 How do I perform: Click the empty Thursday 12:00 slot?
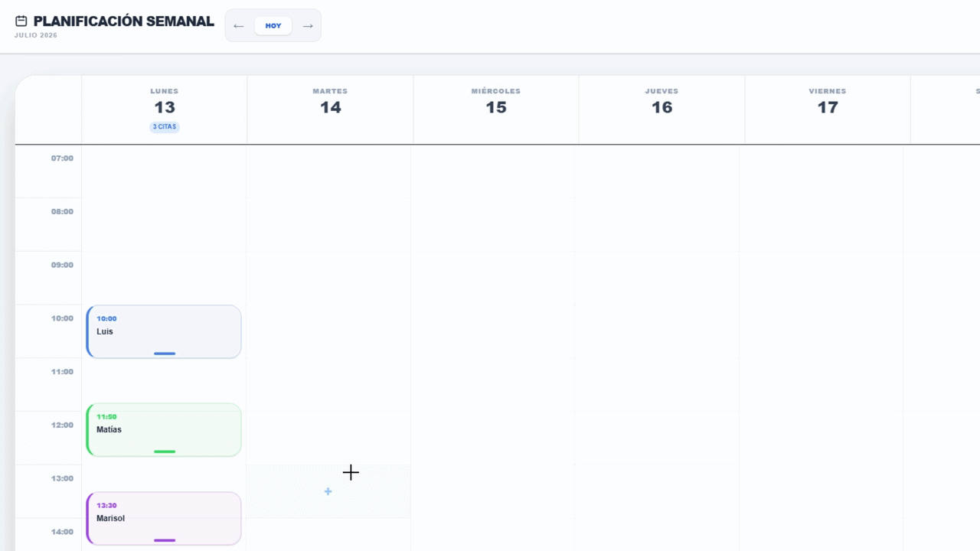657,438
